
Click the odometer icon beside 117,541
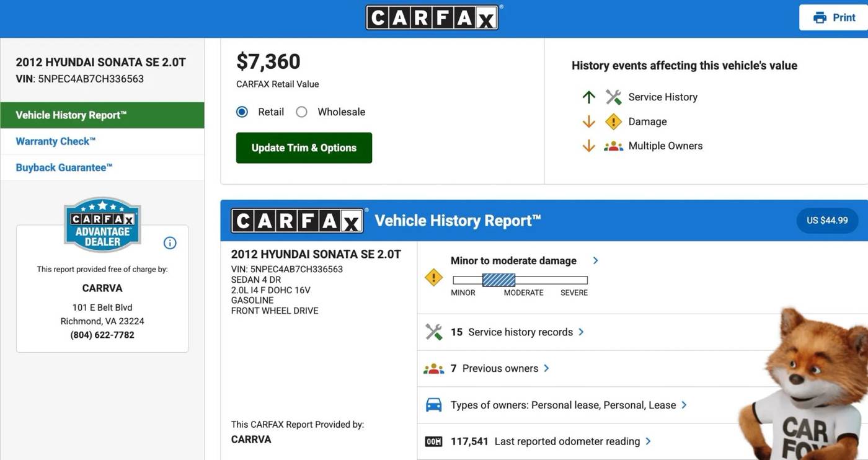click(433, 441)
